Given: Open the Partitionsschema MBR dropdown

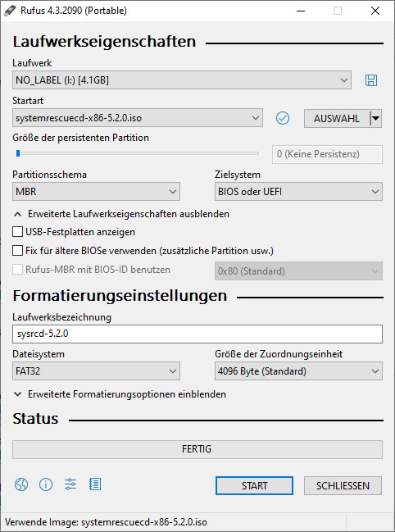Looking at the screenshot, I should [x=96, y=192].
